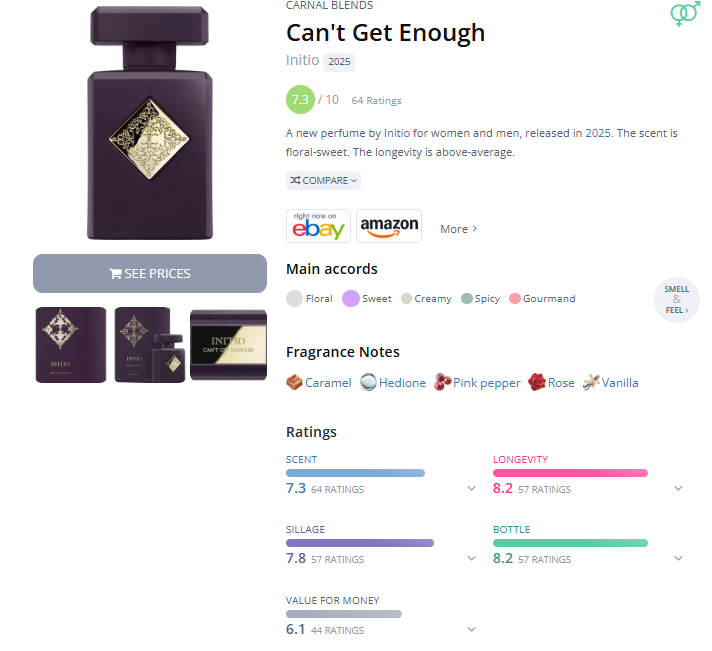Click the More shops link
Screen dimensions: 712x651
coord(458,229)
